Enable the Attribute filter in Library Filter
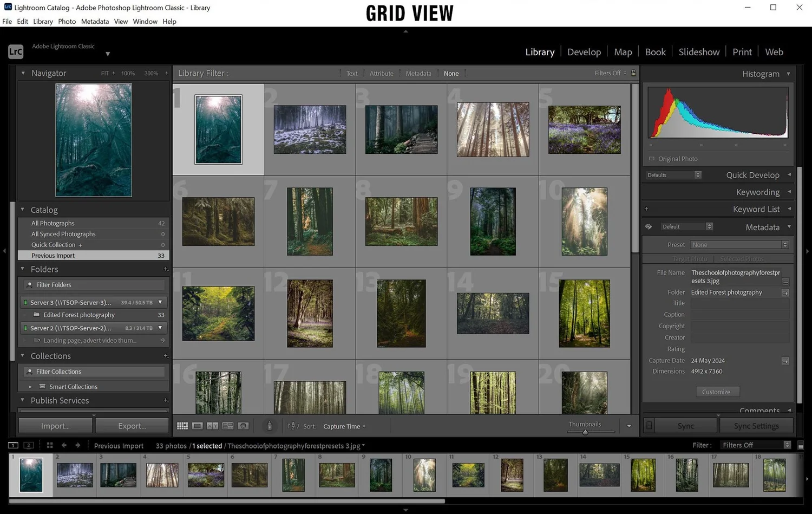Image resolution: width=812 pixels, height=514 pixels. (382, 73)
